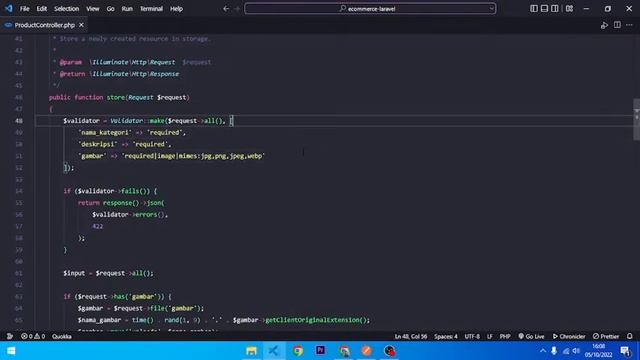Click the VS Code taskbar icon
The width and height of the screenshot is (640, 360).
point(274,351)
